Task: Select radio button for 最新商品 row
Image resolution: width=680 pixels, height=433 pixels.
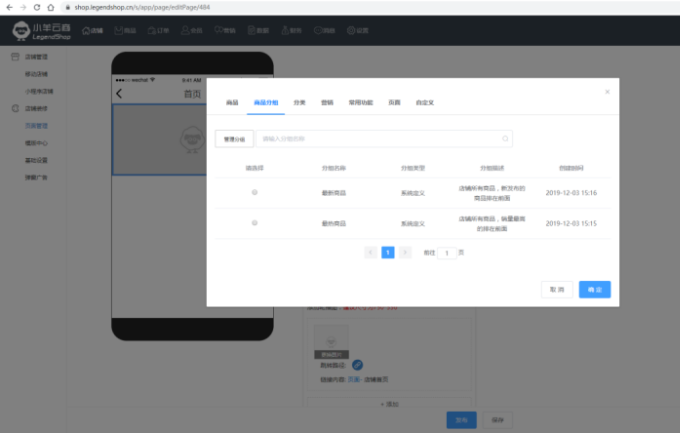Action: pos(254,192)
